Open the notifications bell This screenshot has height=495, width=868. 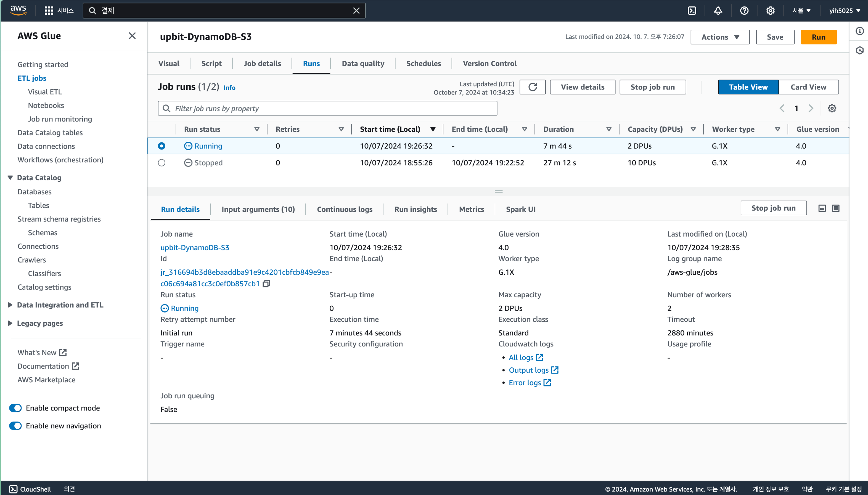point(718,11)
